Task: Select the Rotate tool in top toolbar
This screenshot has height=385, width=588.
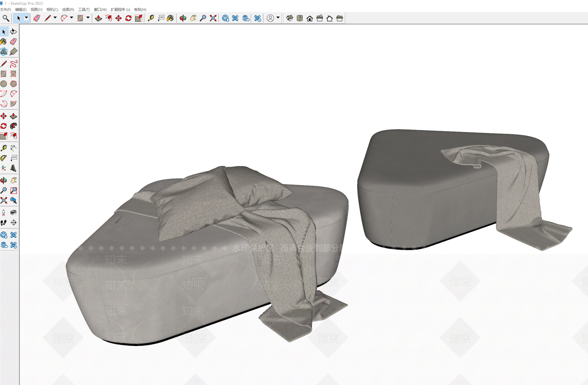Action: [x=128, y=18]
